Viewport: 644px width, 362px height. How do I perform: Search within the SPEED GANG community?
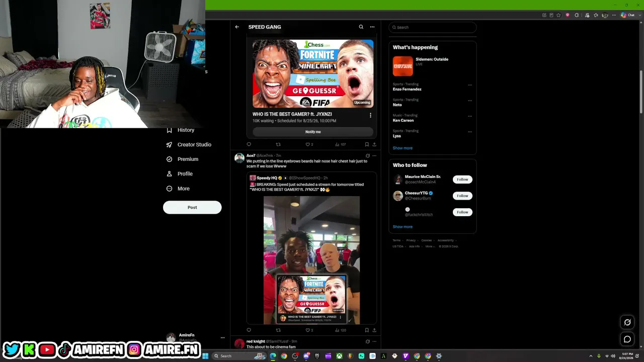(361, 27)
